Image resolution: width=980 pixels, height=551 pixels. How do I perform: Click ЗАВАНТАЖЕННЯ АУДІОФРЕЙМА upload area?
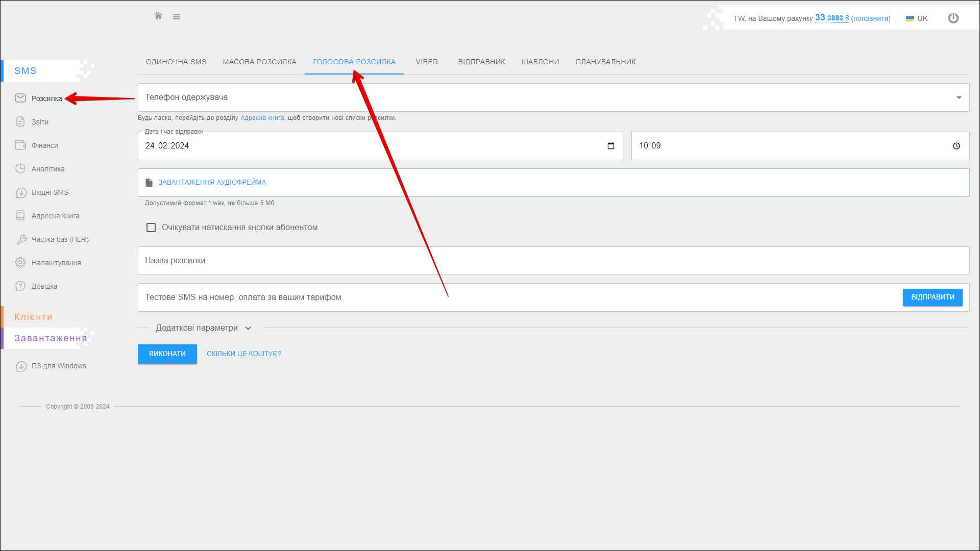click(212, 182)
